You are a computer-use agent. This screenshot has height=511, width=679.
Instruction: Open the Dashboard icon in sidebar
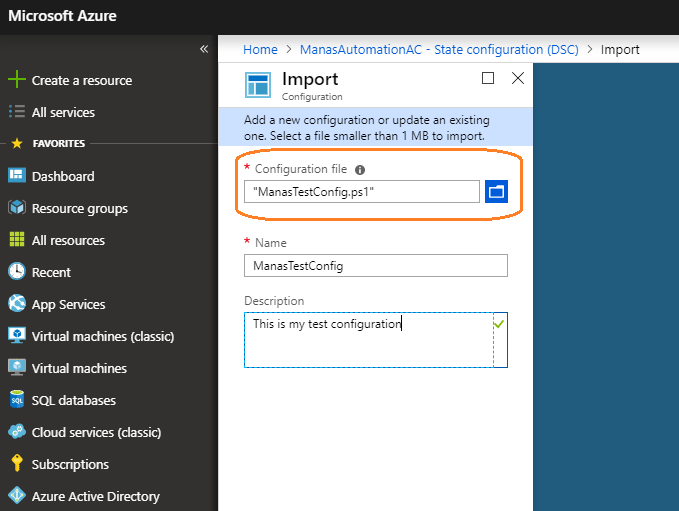17,175
